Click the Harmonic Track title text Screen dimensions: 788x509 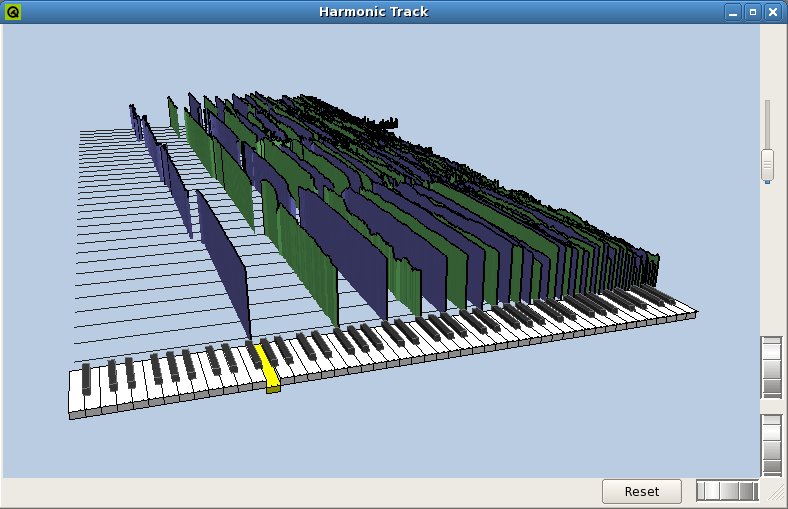(374, 12)
